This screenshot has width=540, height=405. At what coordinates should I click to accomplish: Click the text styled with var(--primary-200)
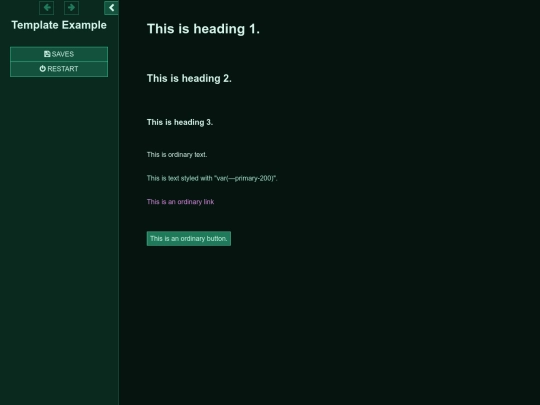click(x=212, y=178)
